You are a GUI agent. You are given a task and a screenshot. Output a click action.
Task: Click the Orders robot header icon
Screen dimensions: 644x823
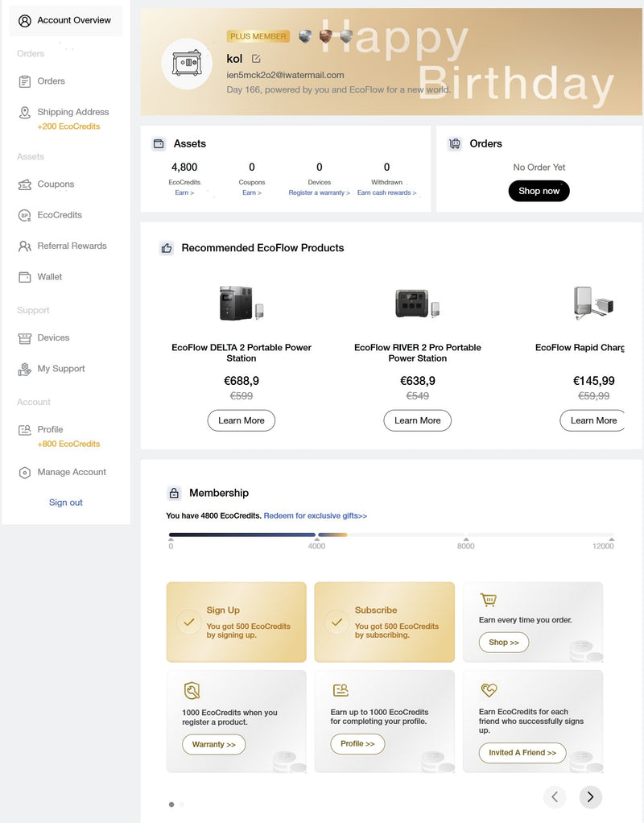[x=455, y=144]
